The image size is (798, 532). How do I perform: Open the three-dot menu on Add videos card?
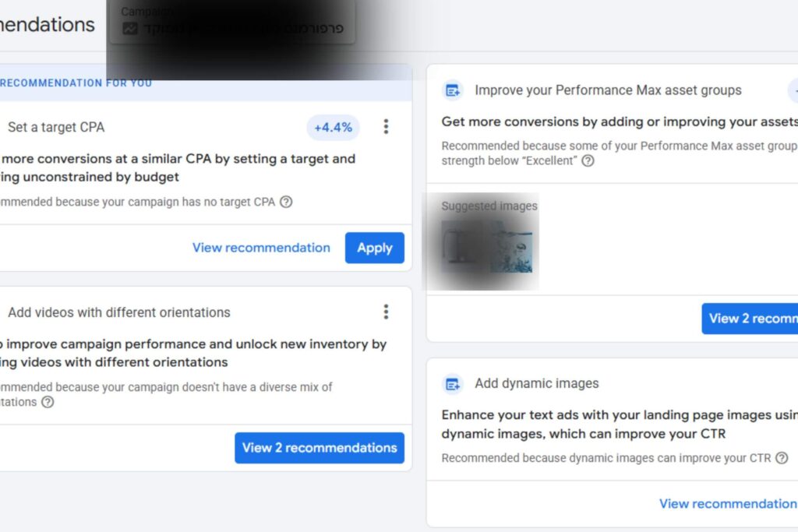tap(386, 312)
